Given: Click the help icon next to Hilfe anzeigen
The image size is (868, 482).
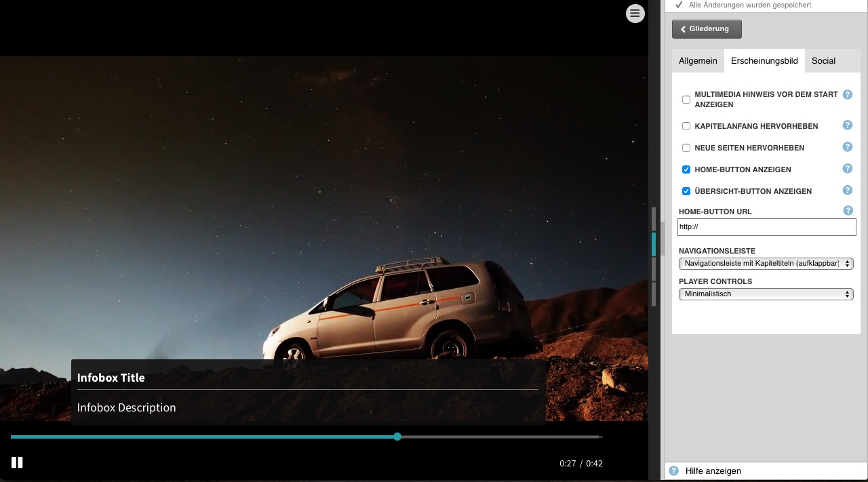Looking at the screenshot, I should 673,470.
